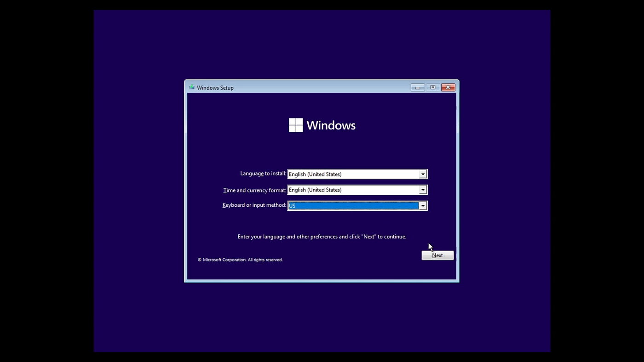Screen dimensions: 644x362
Task: Click the dropdown arrow beside US keyboard
Action: tap(423, 205)
